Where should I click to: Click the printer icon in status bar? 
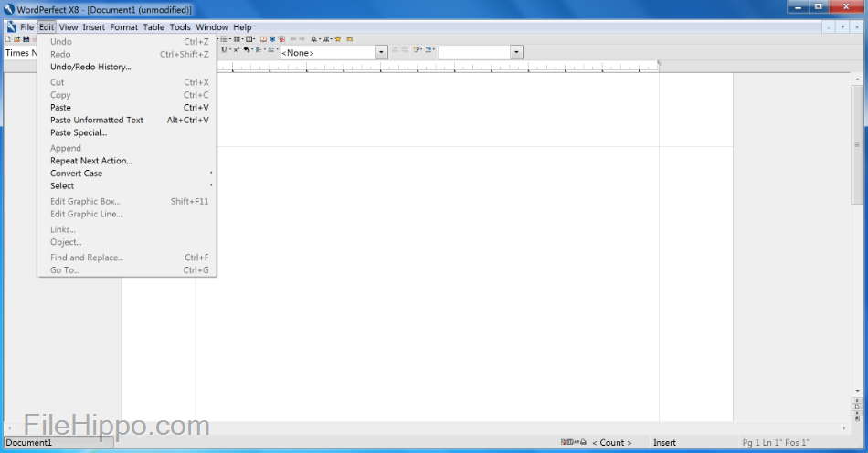(x=583, y=442)
